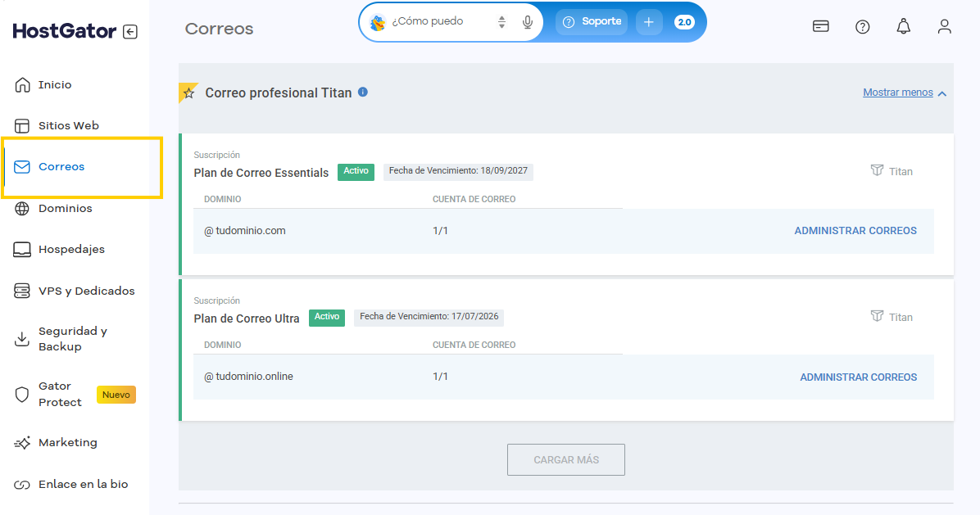Click the Enlace en la bio link icon
The height and width of the screenshot is (515, 980).
(x=22, y=485)
